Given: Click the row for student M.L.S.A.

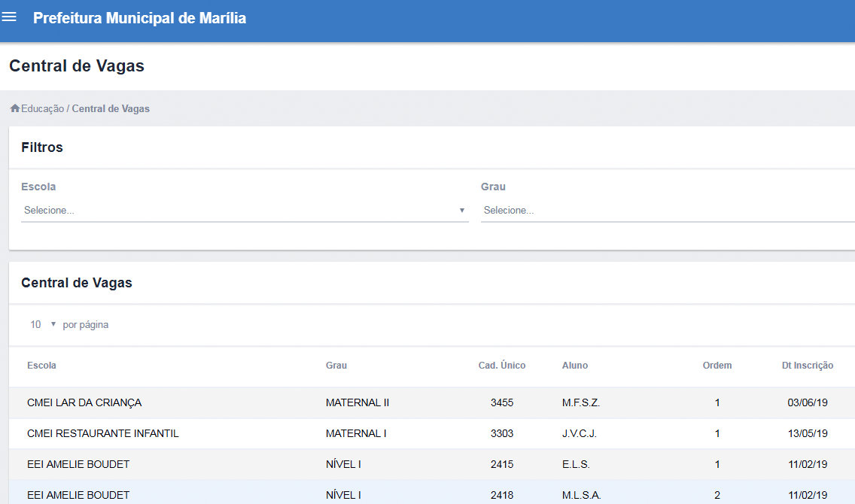Looking at the screenshot, I should pos(580,495).
